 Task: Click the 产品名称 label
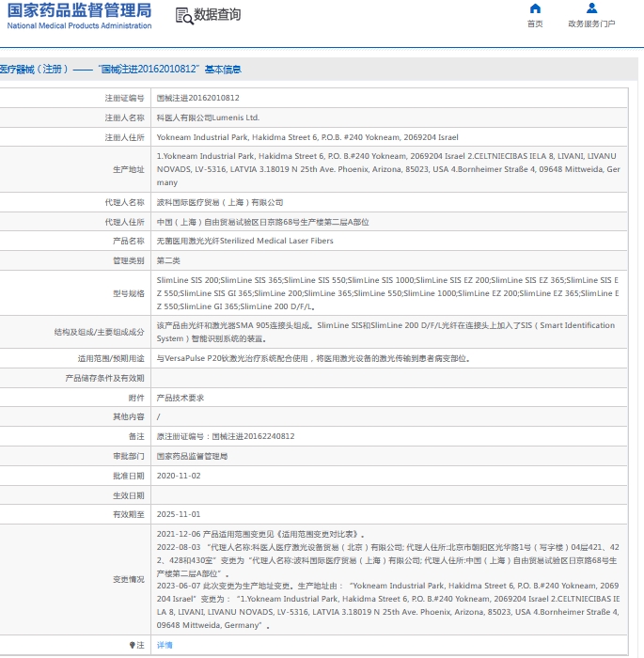[129, 241]
